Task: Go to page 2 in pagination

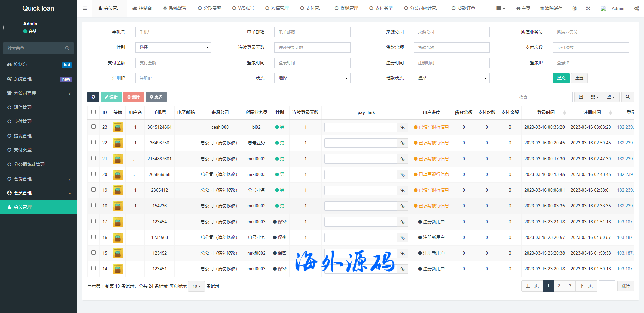Action: [559, 286]
